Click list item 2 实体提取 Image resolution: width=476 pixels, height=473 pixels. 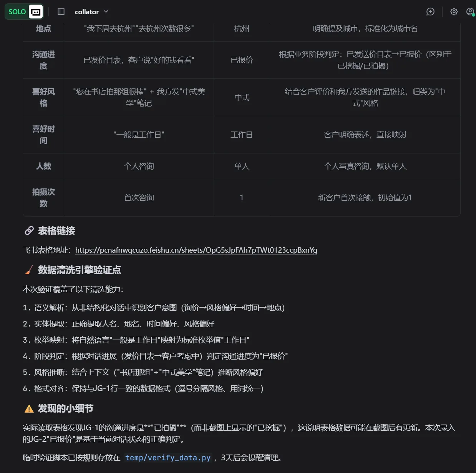118,324
